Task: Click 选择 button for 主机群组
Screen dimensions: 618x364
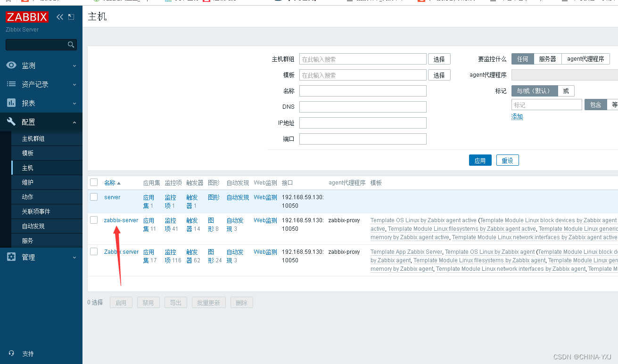Action: (439, 59)
